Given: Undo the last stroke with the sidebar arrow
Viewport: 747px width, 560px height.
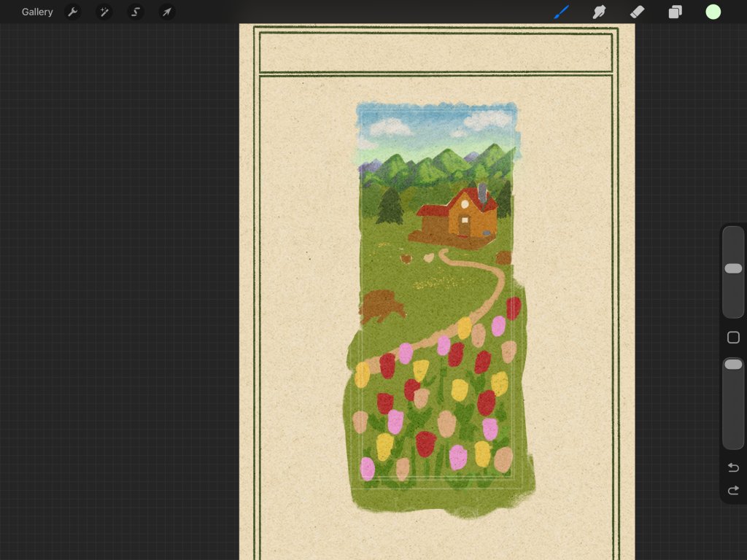Looking at the screenshot, I should point(733,467).
